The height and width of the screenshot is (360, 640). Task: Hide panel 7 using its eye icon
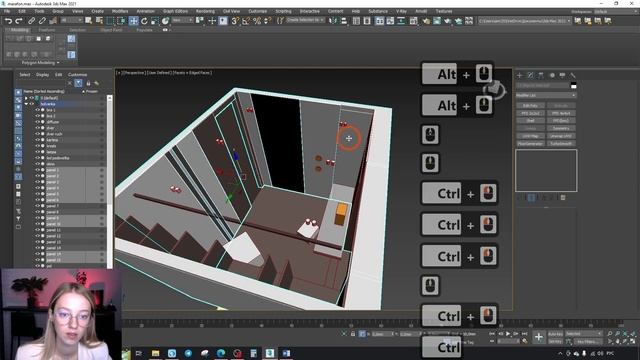point(38,206)
